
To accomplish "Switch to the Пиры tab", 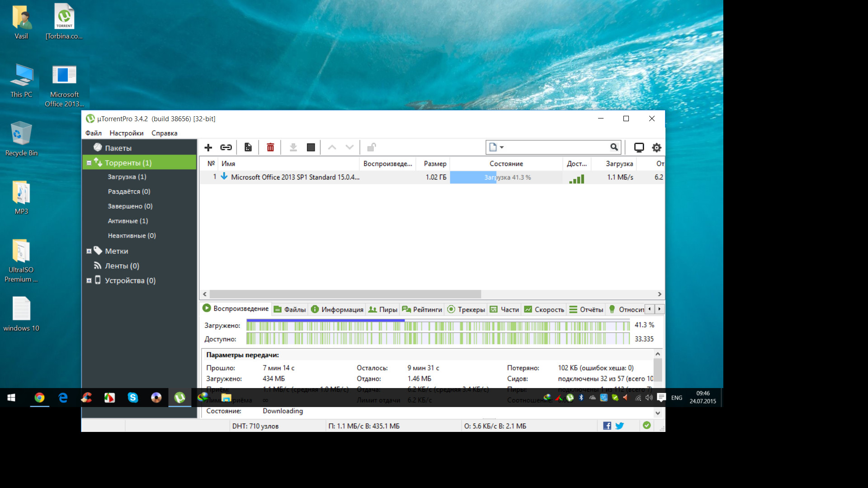I will [x=383, y=309].
